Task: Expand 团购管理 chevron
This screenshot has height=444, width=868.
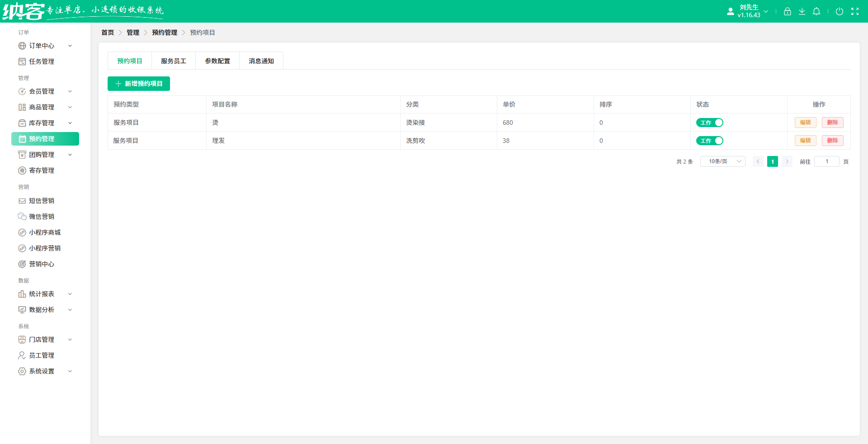Action: [x=70, y=155]
